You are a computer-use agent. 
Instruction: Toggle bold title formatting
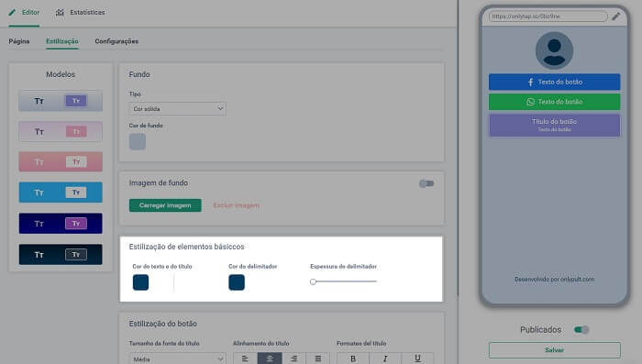[x=353, y=358]
